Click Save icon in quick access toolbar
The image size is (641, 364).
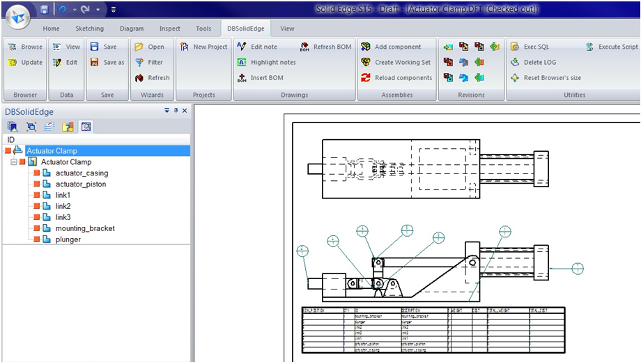click(x=45, y=9)
